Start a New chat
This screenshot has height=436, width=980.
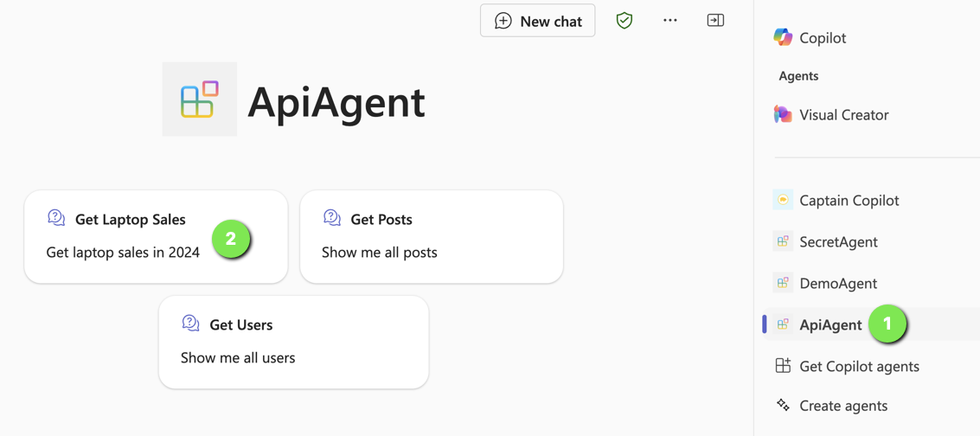537,21
